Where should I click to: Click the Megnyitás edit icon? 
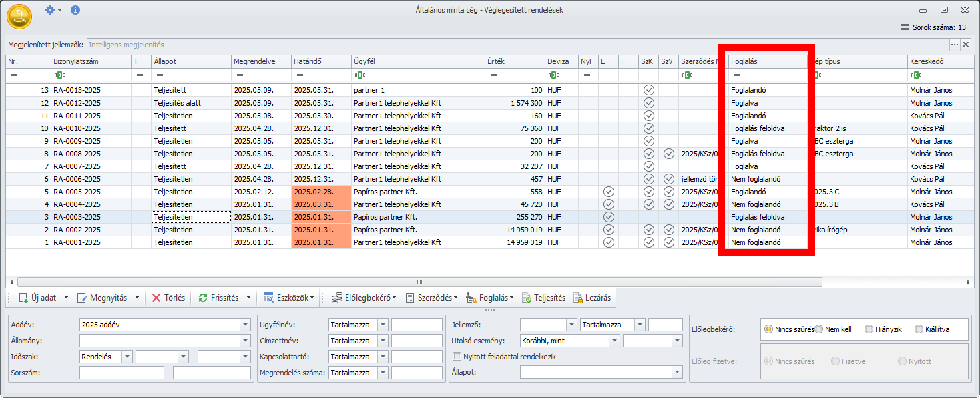(82, 298)
